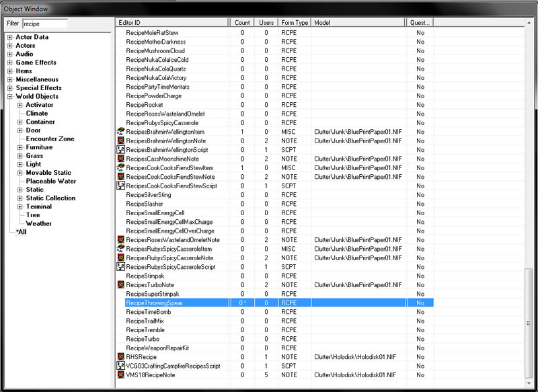This screenshot has width=538, height=392.
Task: Click the script icon beside RecipesRubysSpicyCasseroleScript
Action: point(120,266)
